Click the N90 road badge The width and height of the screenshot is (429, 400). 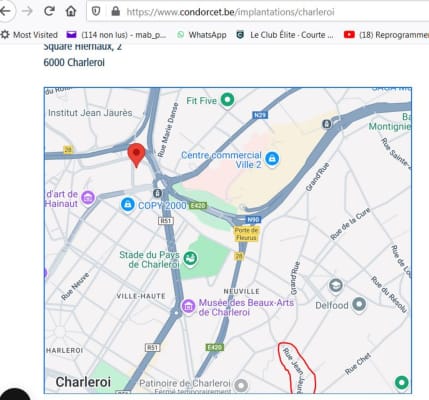(x=253, y=220)
